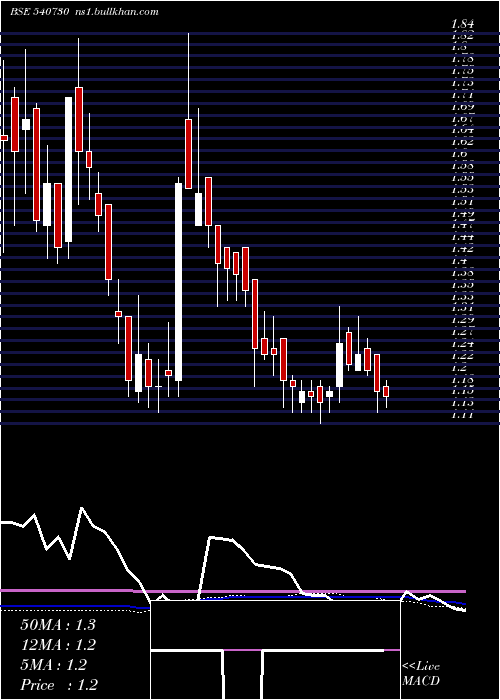Click the 1.42 price axis label
The image size is (500, 700).
[462, 249]
